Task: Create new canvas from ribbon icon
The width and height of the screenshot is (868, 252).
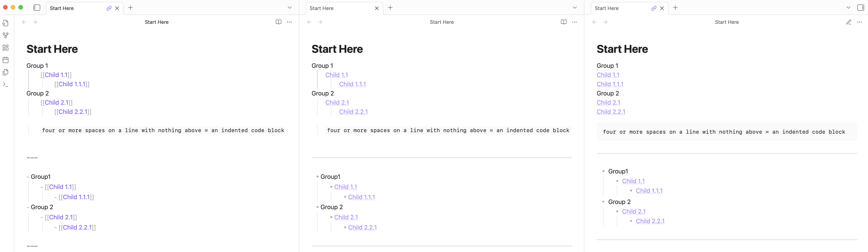Action: pos(5,48)
